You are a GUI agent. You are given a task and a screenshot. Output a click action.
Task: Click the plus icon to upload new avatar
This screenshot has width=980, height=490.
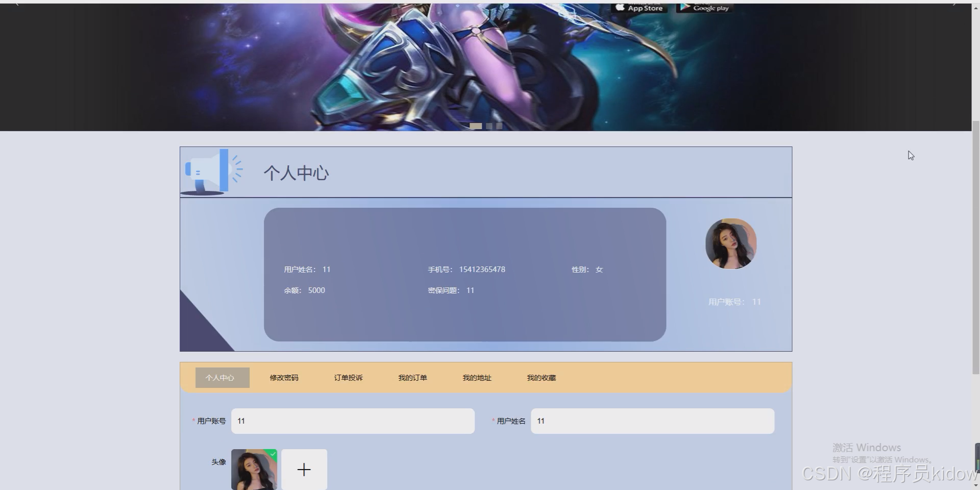[x=304, y=469]
